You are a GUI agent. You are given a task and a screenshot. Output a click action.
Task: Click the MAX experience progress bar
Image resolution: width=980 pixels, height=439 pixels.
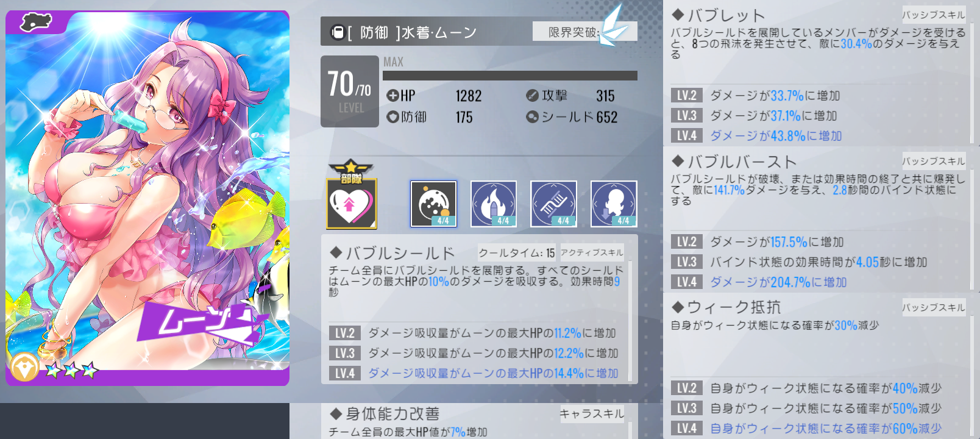(x=510, y=76)
